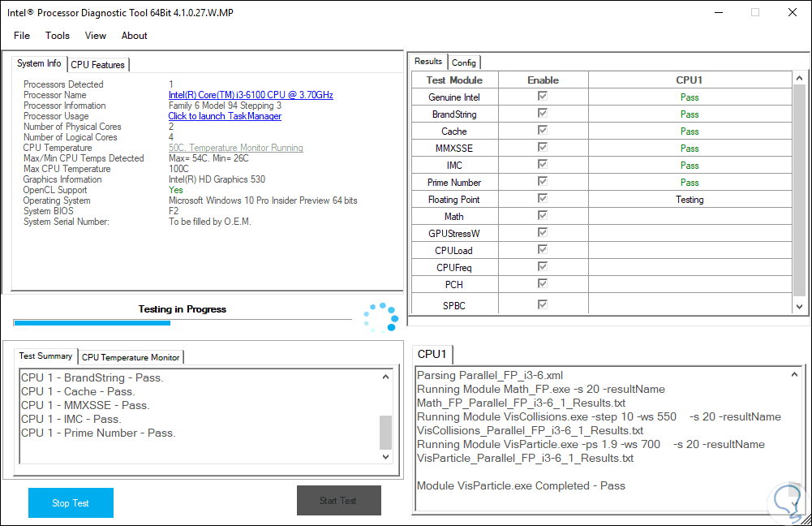The width and height of the screenshot is (812, 526).
Task: Click the GPUStressW test module name
Action: pos(454,234)
